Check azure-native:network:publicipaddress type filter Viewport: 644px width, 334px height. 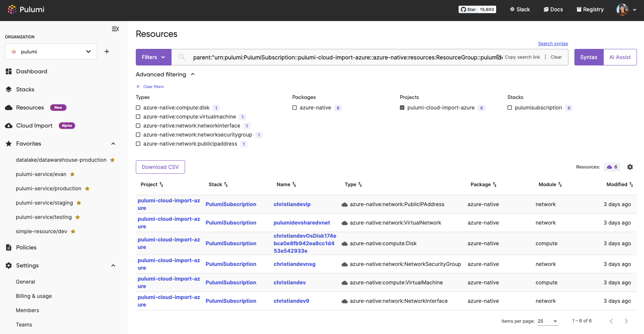click(x=138, y=144)
